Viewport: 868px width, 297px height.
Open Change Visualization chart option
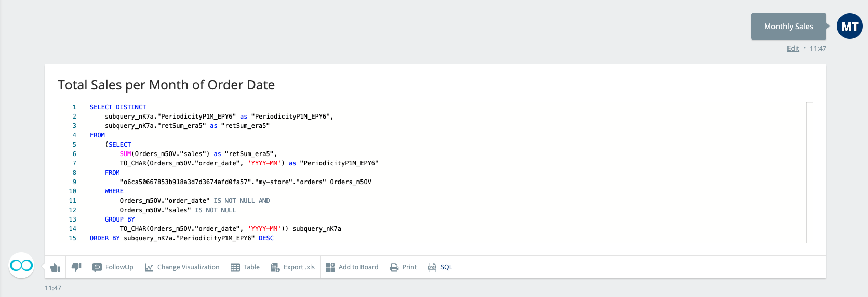182,267
